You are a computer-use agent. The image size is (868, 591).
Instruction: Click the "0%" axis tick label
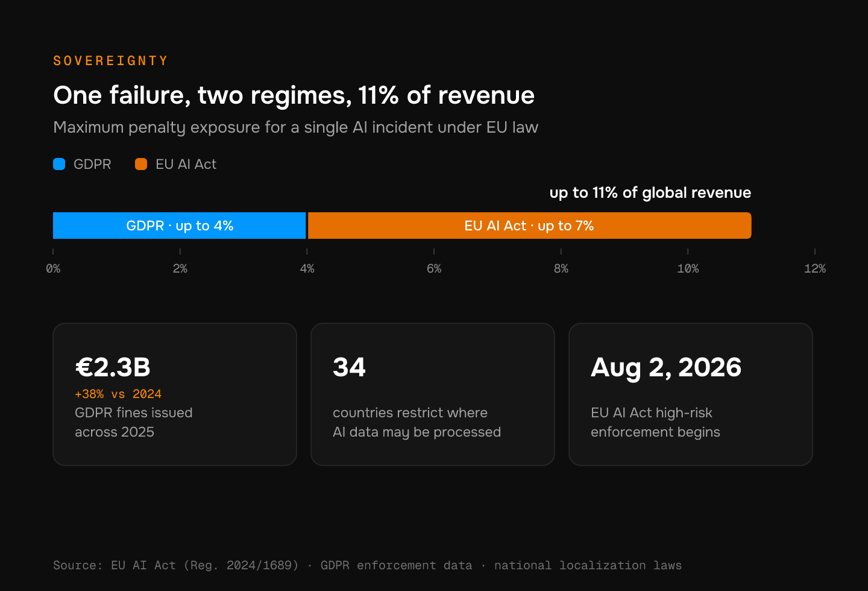click(x=53, y=268)
